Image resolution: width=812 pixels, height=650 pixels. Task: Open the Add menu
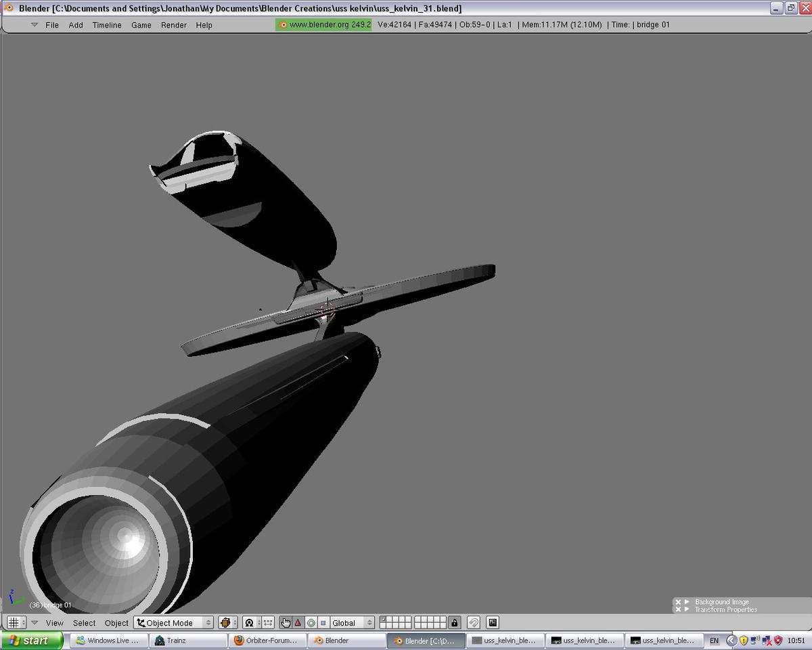coord(76,25)
